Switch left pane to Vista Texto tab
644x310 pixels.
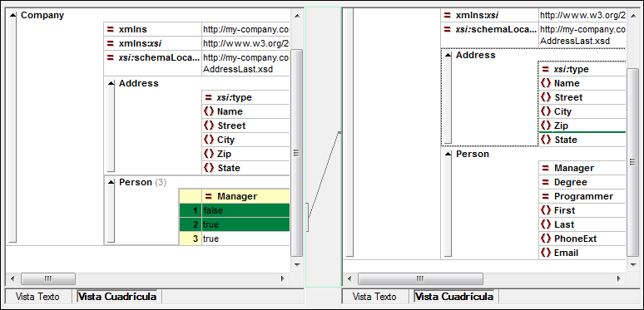37,297
